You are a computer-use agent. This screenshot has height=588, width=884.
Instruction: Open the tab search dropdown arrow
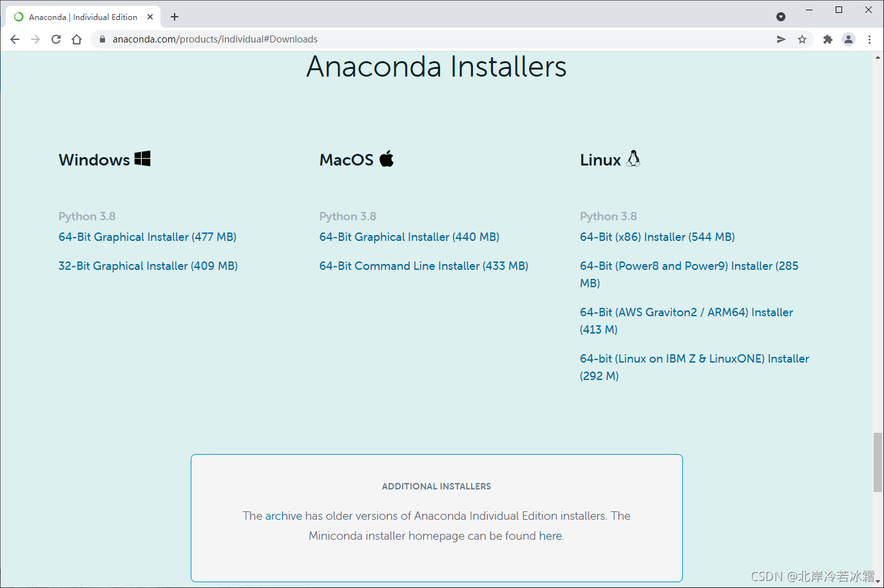pos(781,17)
